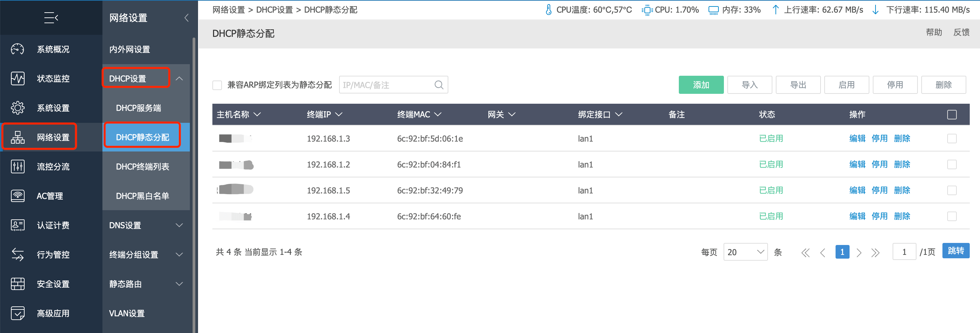980x333 pixels.
Task: Go to DHCP服务端 menu item
Action: point(139,108)
